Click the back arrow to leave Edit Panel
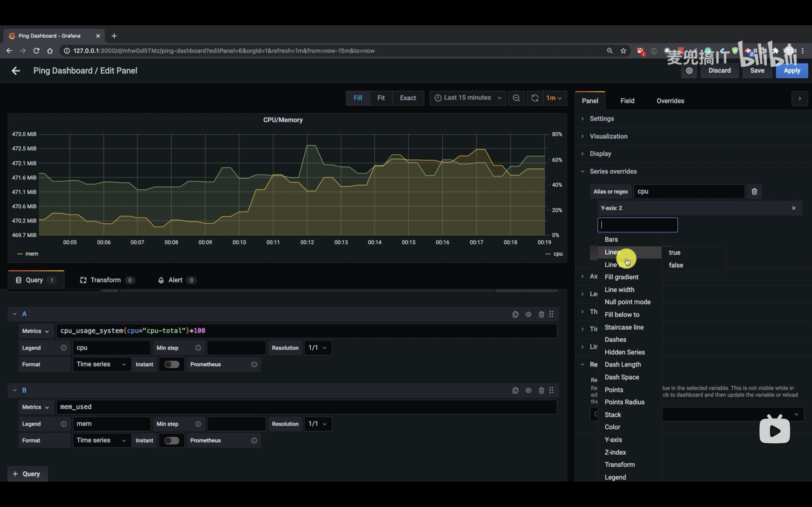The width and height of the screenshot is (812, 507). [x=16, y=71]
